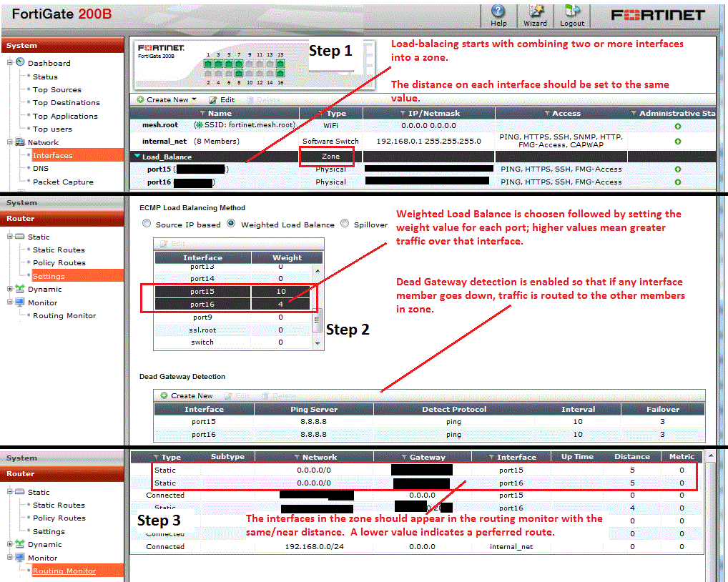Select Spillover radio button
The width and height of the screenshot is (728, 582).
click(345, 223)
